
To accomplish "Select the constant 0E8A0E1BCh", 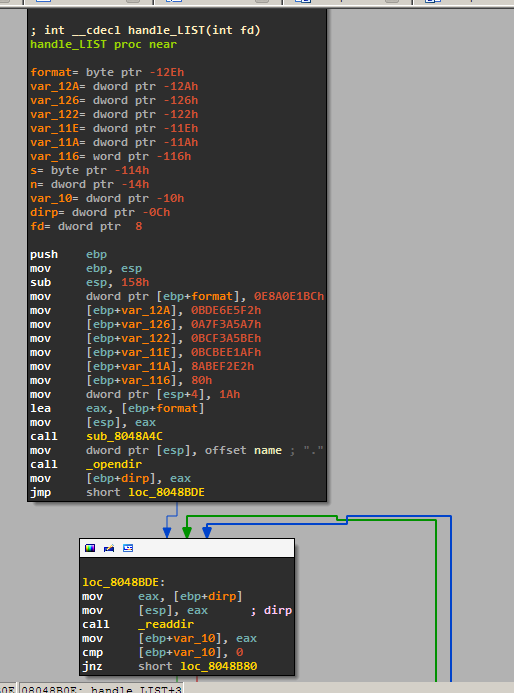I will click(x=289, y=297).
